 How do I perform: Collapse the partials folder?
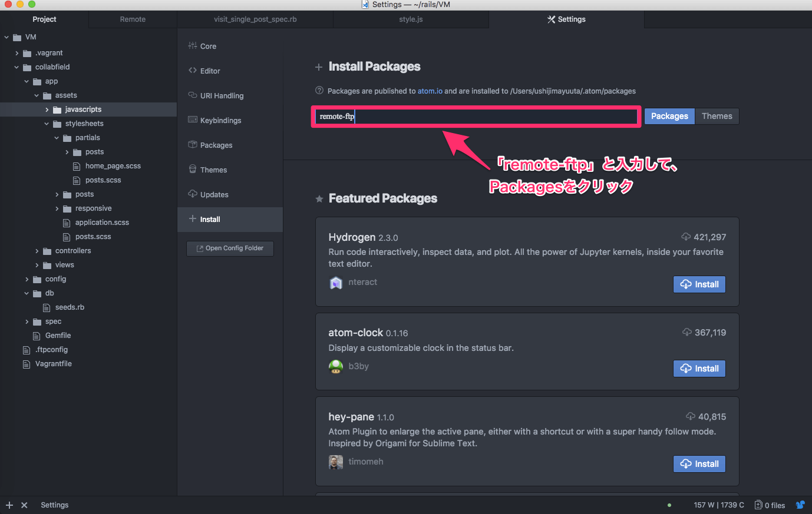57,138
